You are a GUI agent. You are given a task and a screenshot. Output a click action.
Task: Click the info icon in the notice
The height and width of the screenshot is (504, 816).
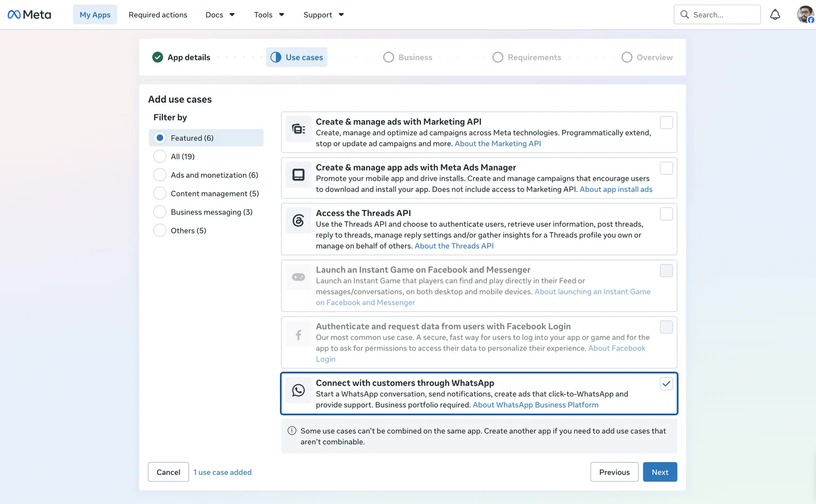(292, 431)
